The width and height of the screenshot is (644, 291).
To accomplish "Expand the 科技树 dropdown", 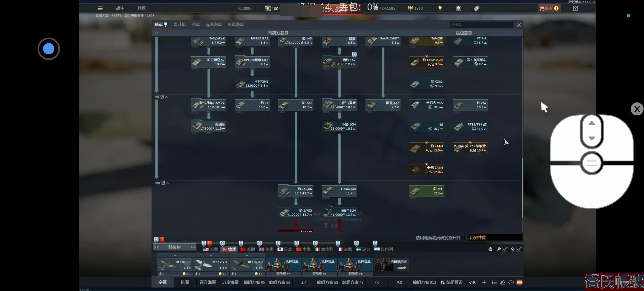I will (174, 247).
